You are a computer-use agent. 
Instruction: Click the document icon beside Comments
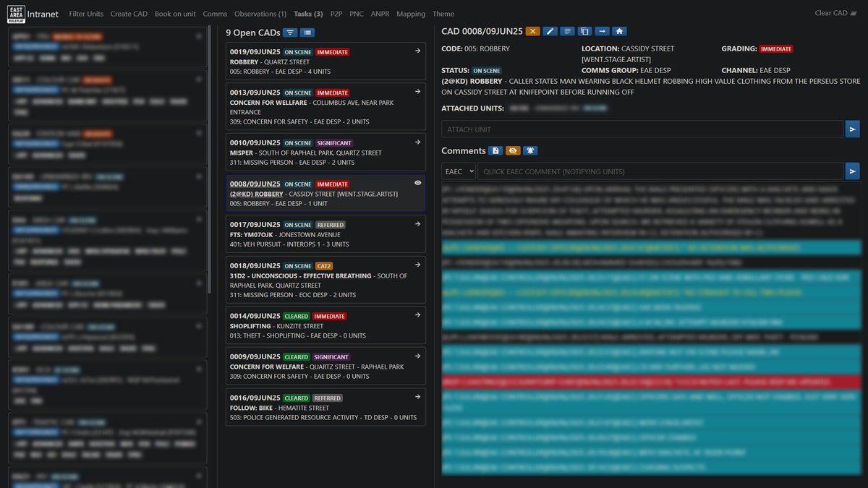(x=495, y=150)
